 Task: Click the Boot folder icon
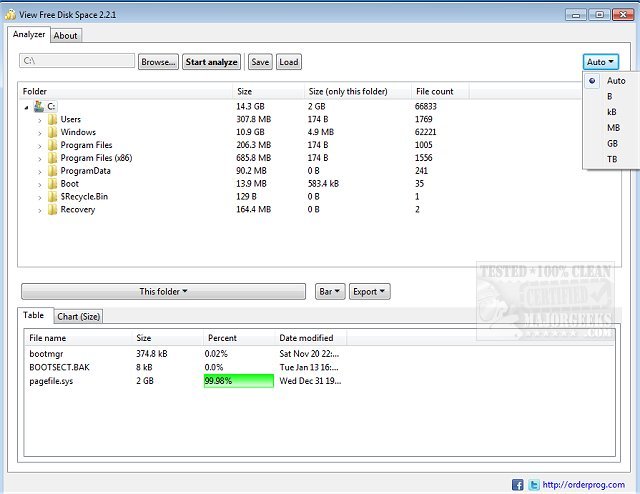click(52, 184)
